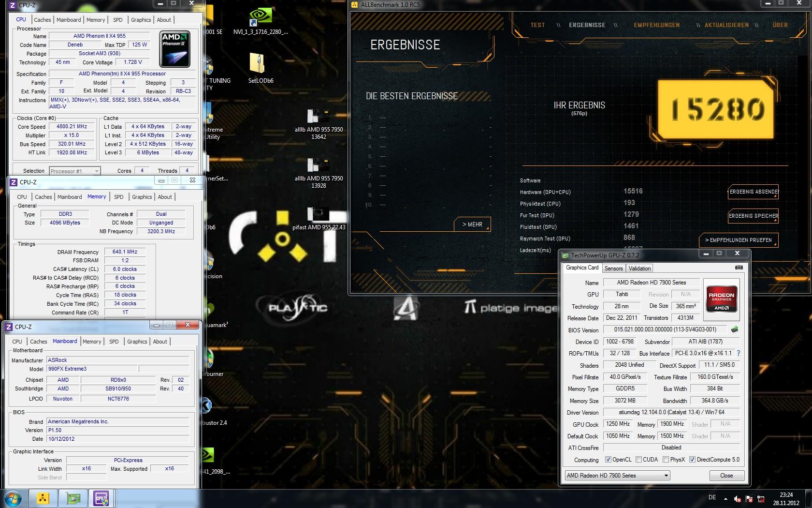Viewport: 812px width, 508px height.
Task: Open ÜBER in ALLBenchmark menu
Action: 780,25
